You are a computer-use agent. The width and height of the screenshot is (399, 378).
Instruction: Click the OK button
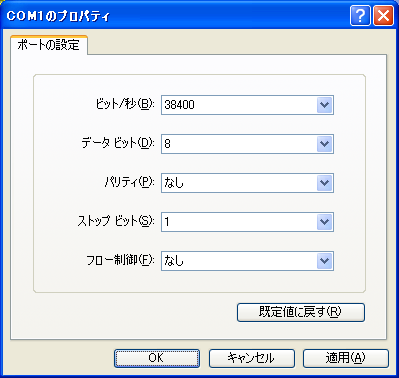157,358
